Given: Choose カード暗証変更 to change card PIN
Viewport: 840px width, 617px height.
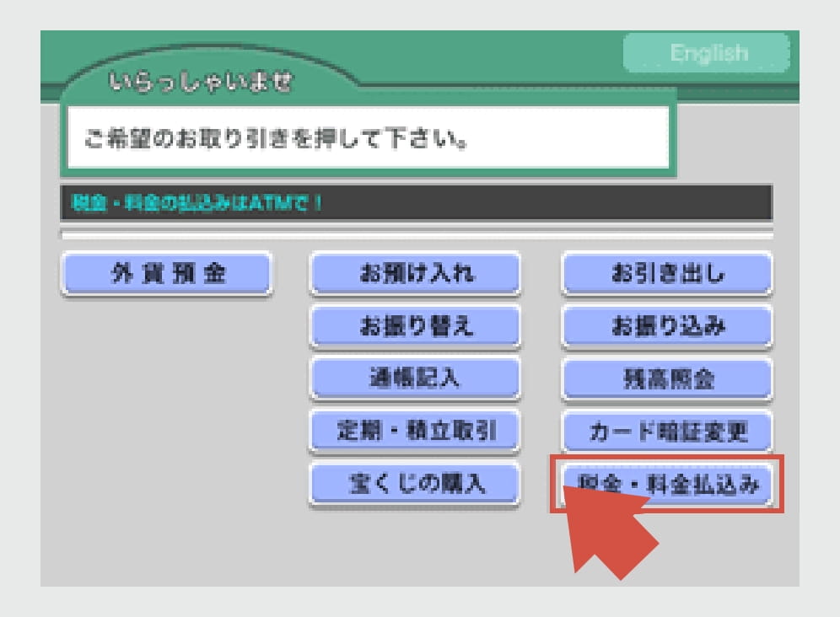Looking at the screenshot, I should [667, 432].
